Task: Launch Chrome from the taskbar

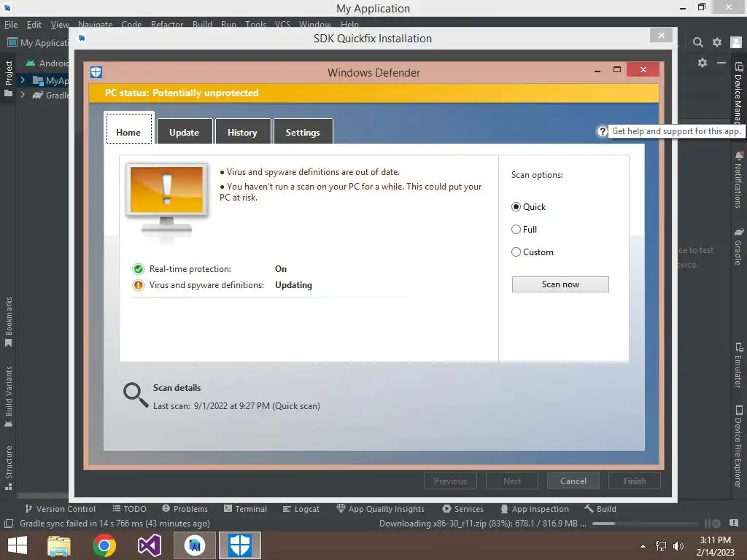Action: tap(104, 545)
